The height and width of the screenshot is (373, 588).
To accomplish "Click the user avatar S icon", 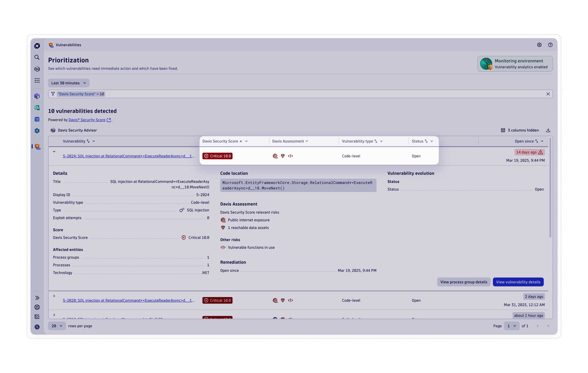I will tap(37, 327).
